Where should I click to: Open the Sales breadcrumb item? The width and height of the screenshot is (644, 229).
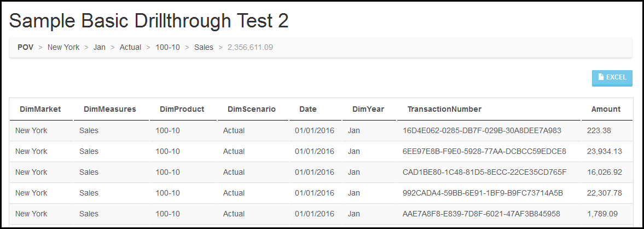[204, 47]
